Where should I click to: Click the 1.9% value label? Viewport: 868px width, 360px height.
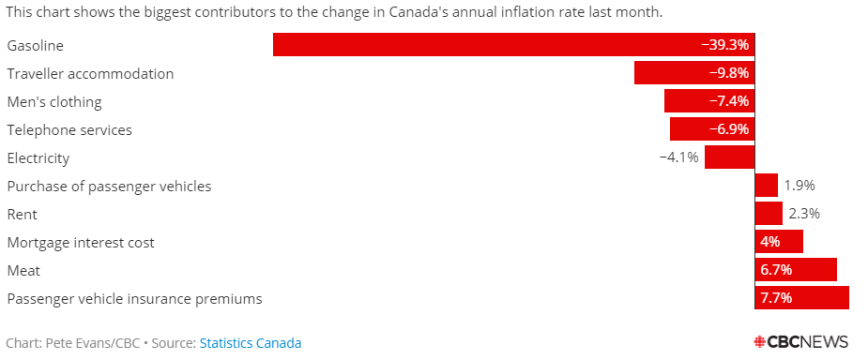click(x=799, y=186)
